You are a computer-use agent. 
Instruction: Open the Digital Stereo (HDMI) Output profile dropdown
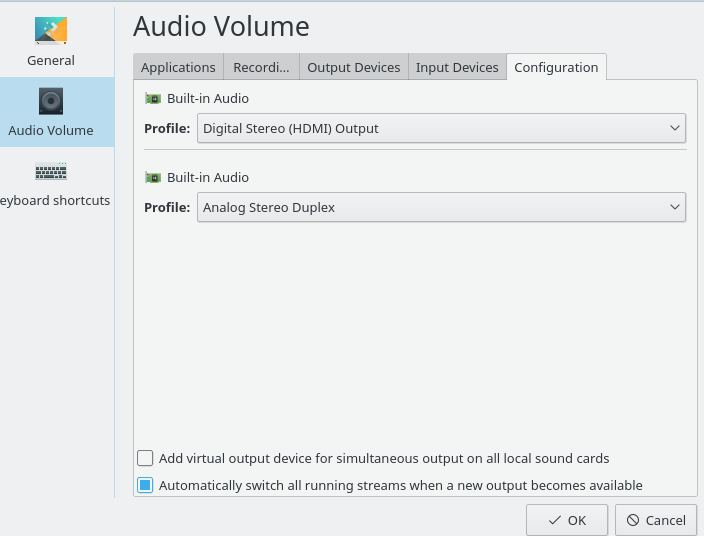pyautogui.click(x=441, y=128)
